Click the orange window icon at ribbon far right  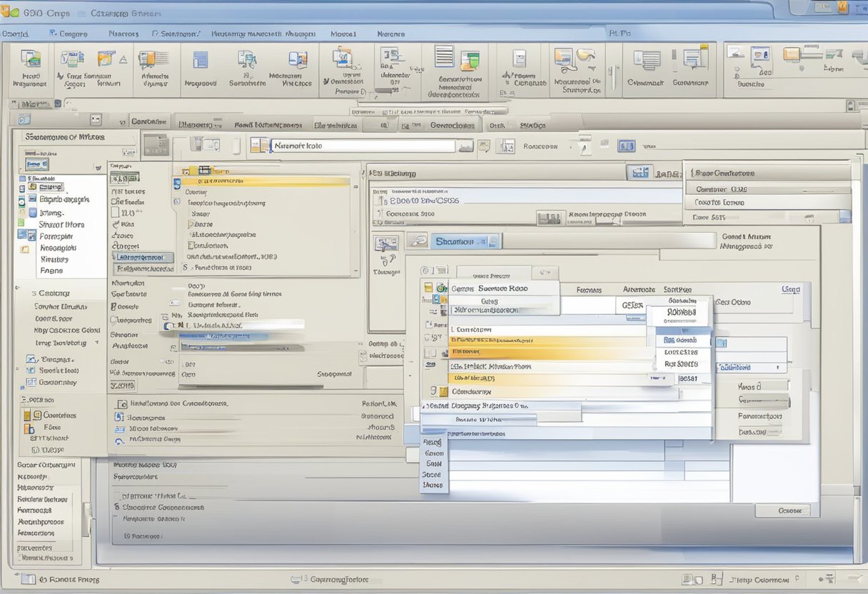click(792, 54)
